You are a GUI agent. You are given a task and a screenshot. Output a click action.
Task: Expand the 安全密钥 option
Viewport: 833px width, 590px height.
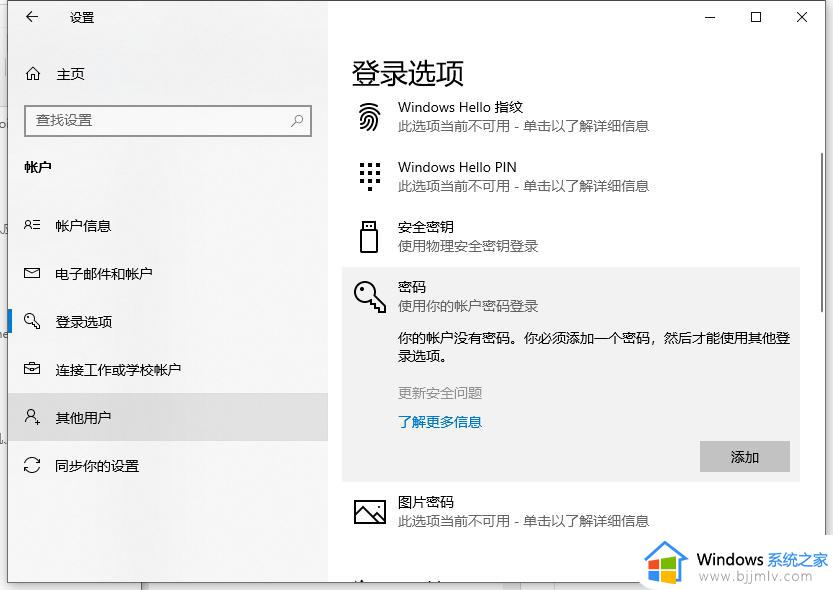pyautogui.click(x=571, y=236)
